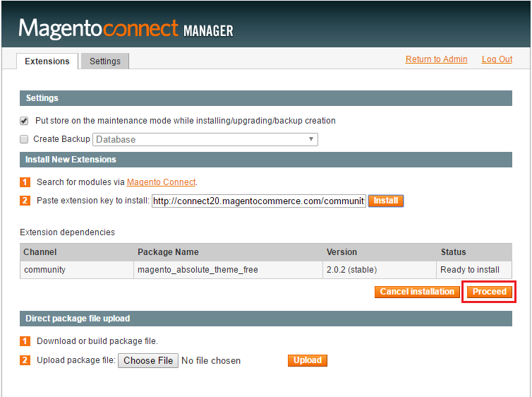Click the Log Out link
The width and height of the screenshot is (532, 397).
[497, 59]
